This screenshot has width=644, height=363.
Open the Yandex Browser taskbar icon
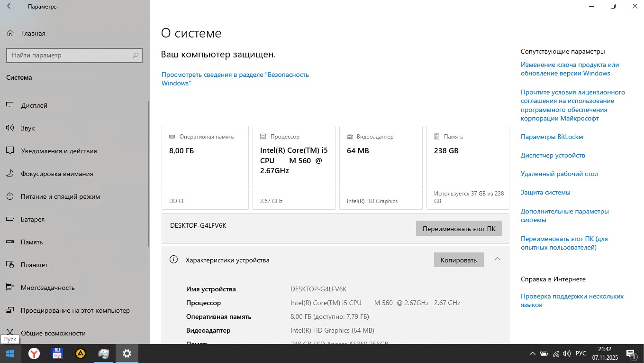click(x=34, y=354)
